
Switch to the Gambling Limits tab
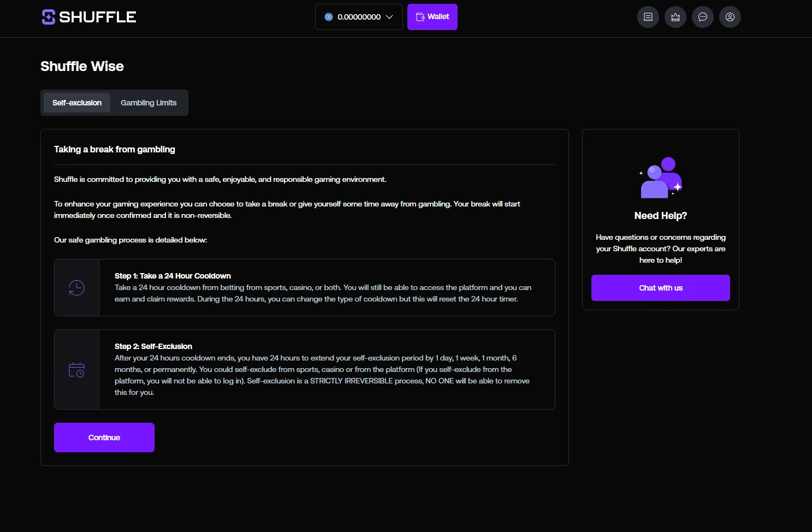[x=149, y=103]
